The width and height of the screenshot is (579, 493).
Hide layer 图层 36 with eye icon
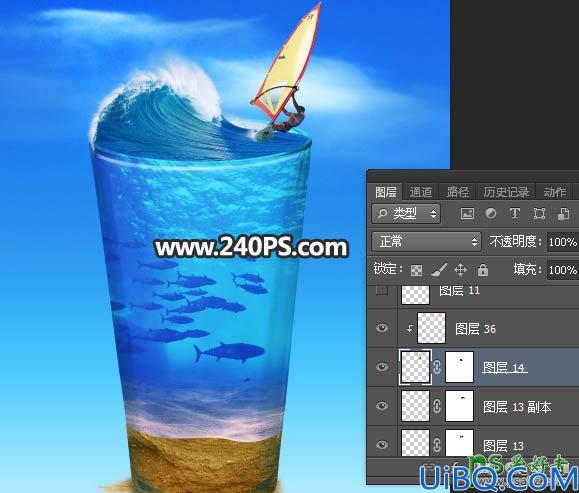point(382,328)
